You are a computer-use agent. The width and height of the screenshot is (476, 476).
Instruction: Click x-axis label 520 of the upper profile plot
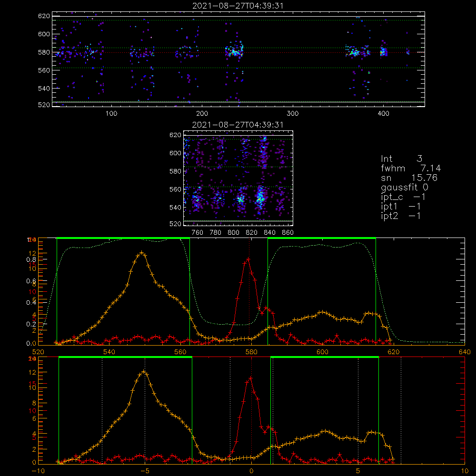(38, 352)
